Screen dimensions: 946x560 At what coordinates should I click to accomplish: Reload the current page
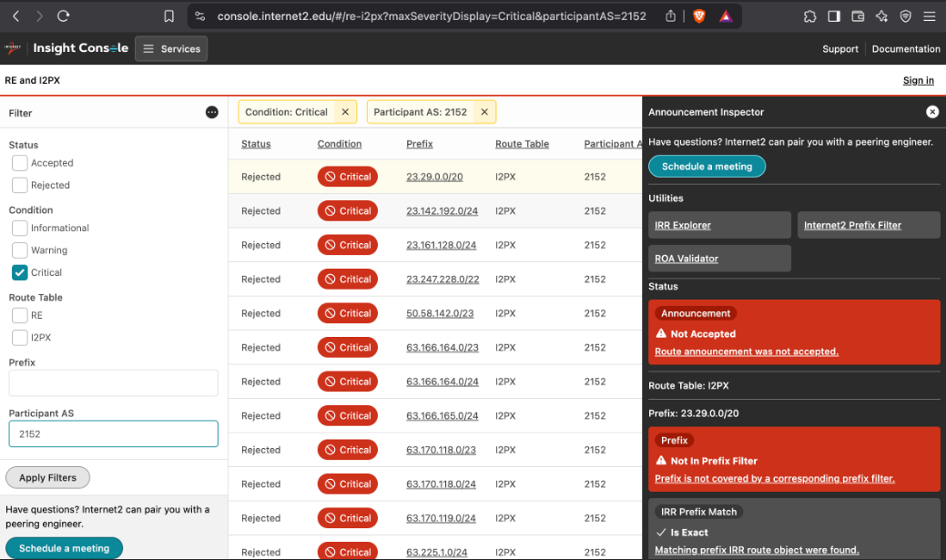[64, 16]
